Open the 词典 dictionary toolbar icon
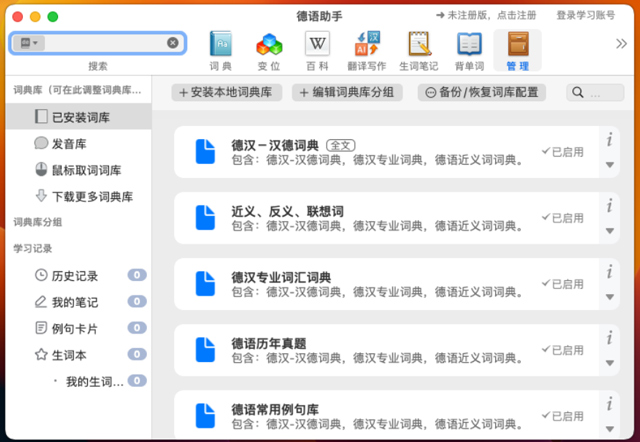This screenshot has width=640, height=442. click(221, 51)
